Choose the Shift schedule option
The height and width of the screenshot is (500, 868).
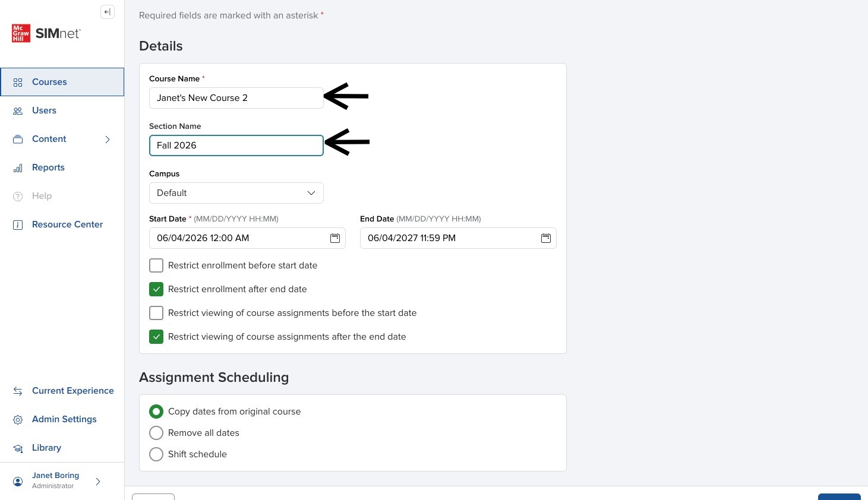coord(156,454)
